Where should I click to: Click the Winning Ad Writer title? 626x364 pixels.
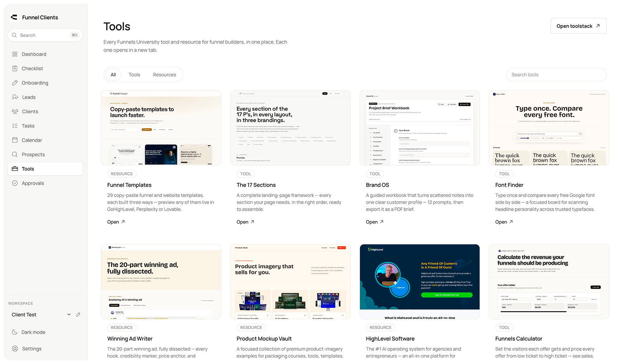tap(130, 339)
